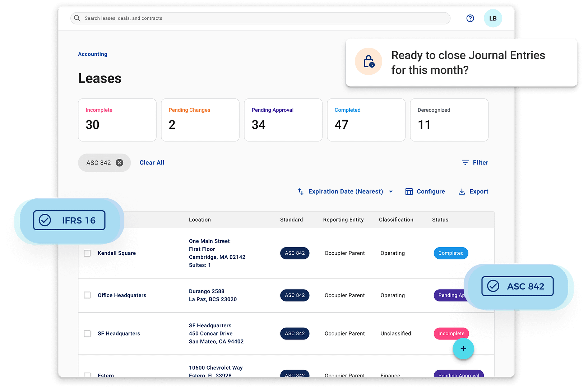Open the LB user avatar menu
Screen dimensions: 588x388
pyautogui.click(x=492, y=18)
